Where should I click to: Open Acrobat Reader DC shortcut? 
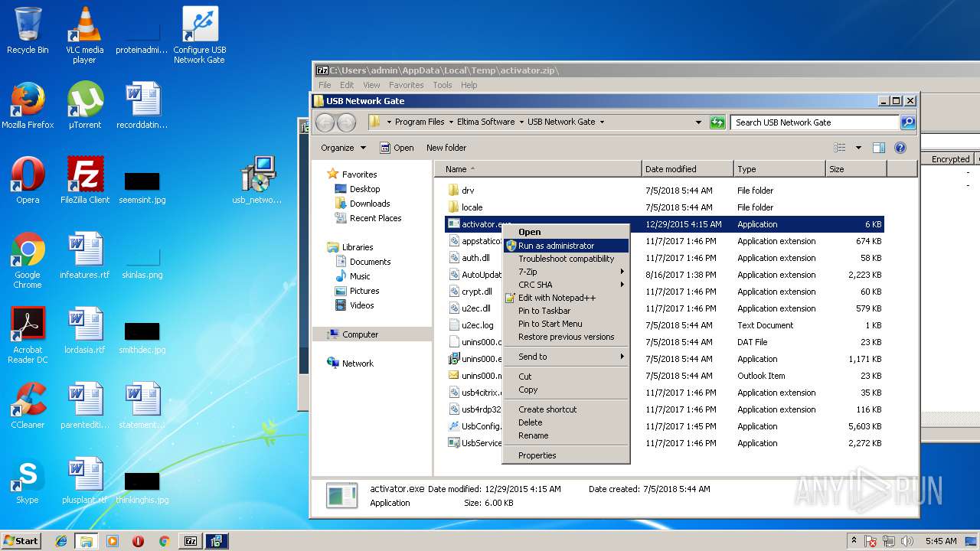coord(28,335)
